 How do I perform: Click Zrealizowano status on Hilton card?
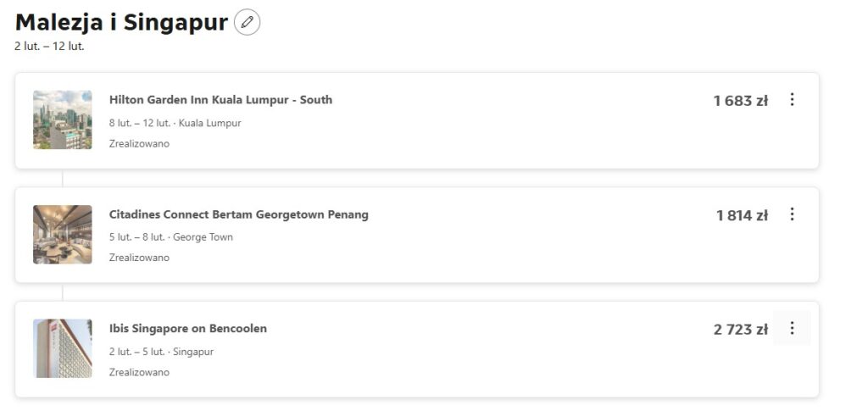(x=139, y=144)
